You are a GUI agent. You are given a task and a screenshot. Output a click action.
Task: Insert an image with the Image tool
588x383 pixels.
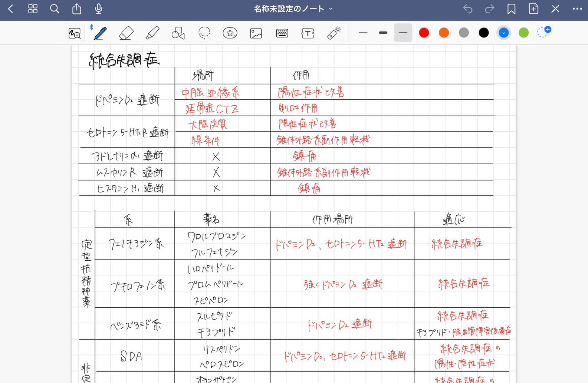pos(256,33)
